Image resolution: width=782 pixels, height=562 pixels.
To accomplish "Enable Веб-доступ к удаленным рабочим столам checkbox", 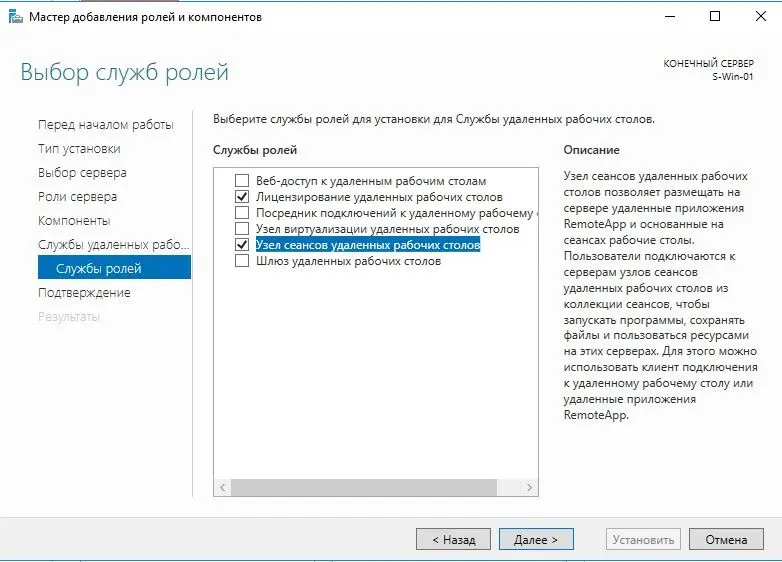I will (x=241, y=181).
